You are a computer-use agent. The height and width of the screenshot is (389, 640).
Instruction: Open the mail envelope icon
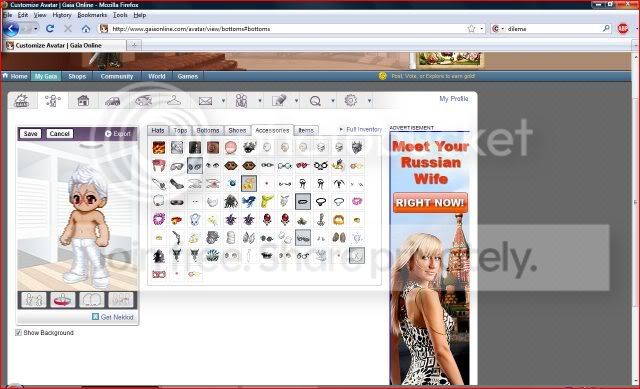pyautogui.click(x=205, y=101)
